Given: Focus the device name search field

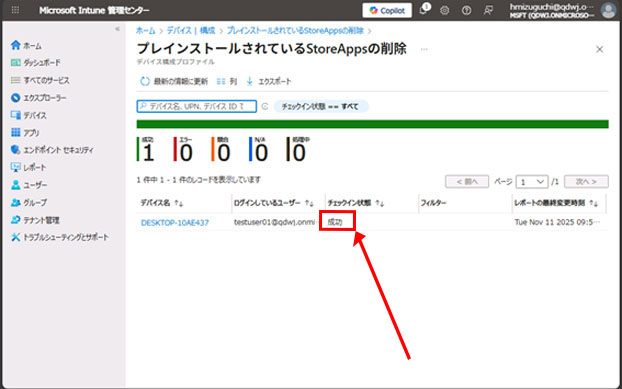Looking at the screenshot, I should point(197,106).
